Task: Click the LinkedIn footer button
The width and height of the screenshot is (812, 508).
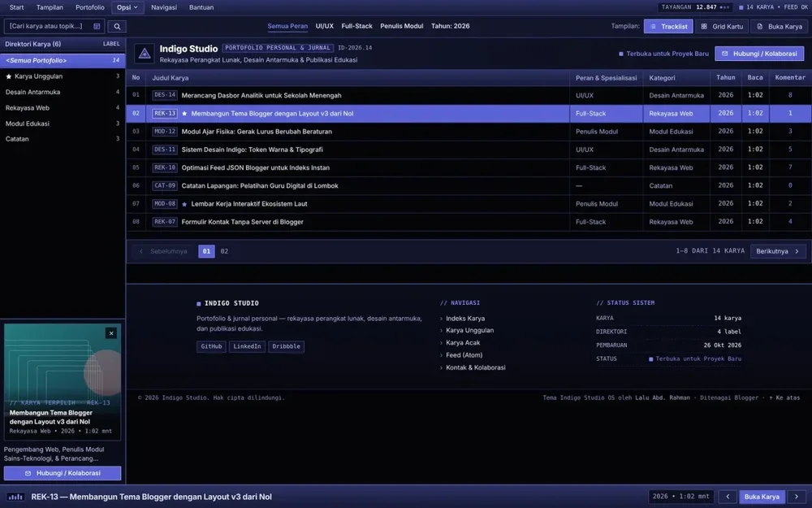Action: tap(247, 347)
